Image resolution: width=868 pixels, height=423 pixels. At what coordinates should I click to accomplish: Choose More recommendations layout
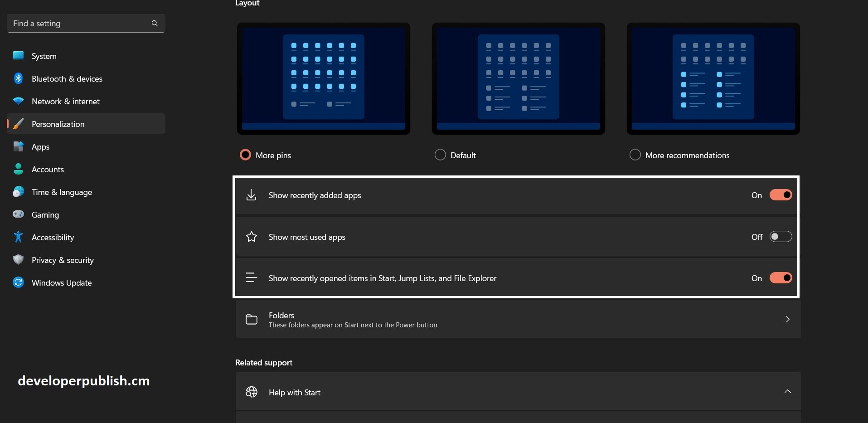(635, 155)
